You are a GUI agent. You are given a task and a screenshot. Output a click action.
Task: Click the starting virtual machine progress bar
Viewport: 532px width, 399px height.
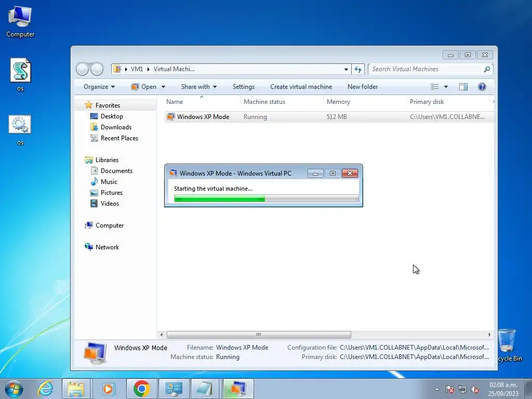click(x=267, y=199)
